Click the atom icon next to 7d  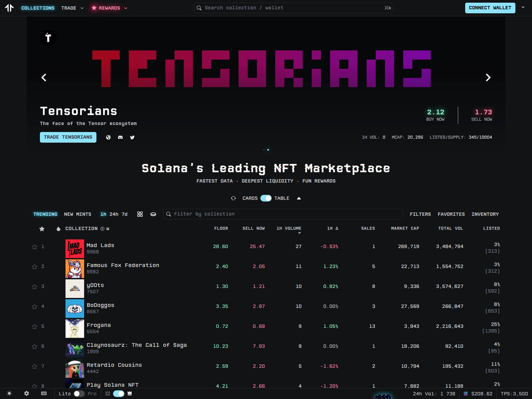pyautogui.click(x=140, y=214)
